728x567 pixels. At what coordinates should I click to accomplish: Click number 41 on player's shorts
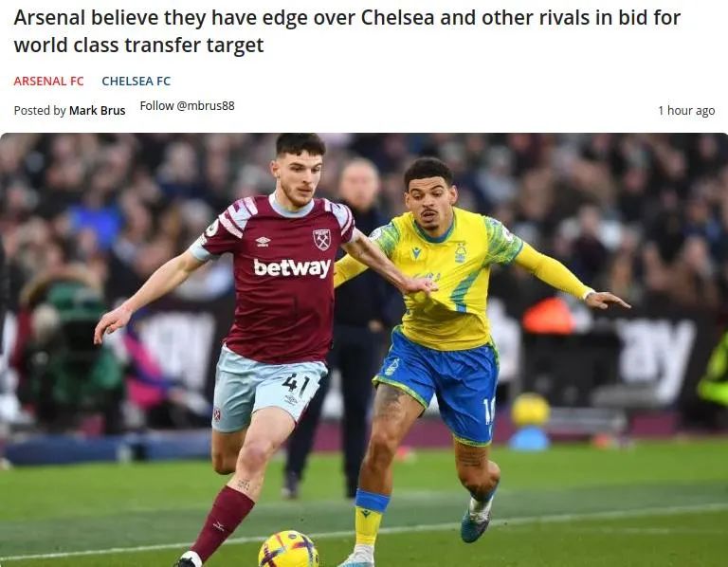click(x=296, y=384)
